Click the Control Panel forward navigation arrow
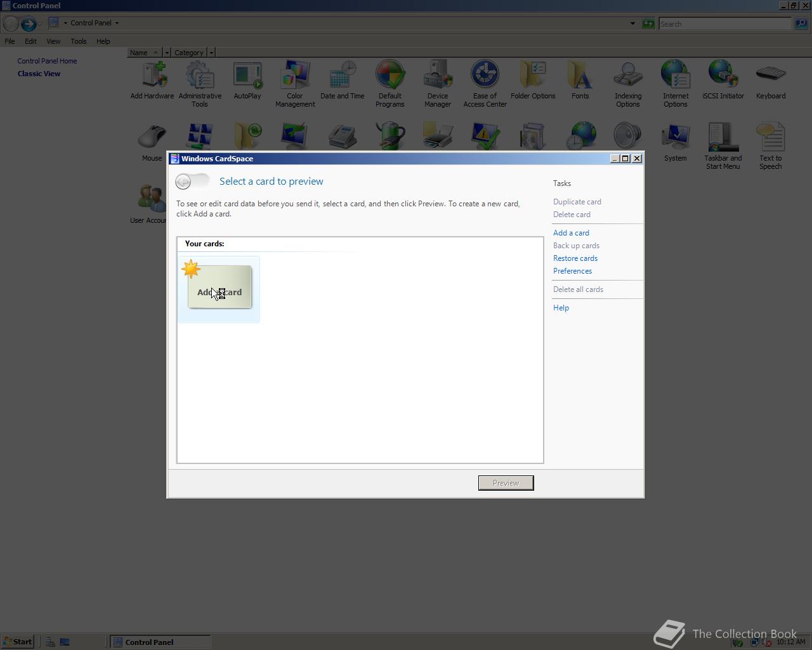The image size is (812, 650). click(28, 23)
